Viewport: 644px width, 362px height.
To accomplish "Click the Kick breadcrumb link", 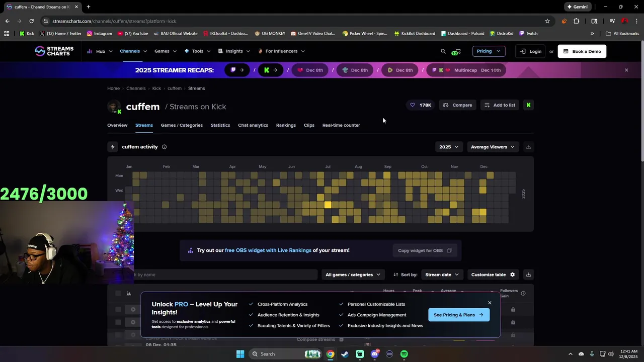I will (x=156, y=88).
